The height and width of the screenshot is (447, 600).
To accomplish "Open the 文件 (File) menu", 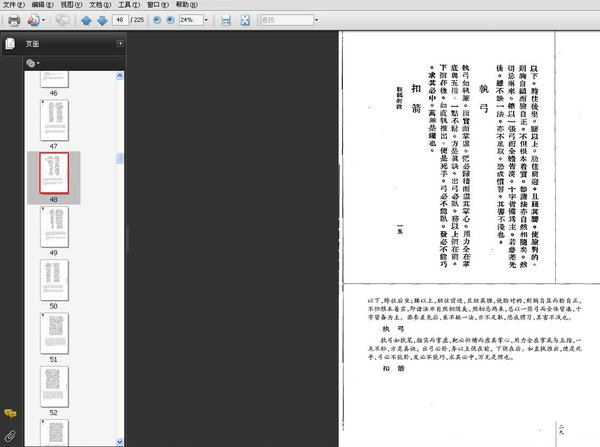I will tap(14, 5).
